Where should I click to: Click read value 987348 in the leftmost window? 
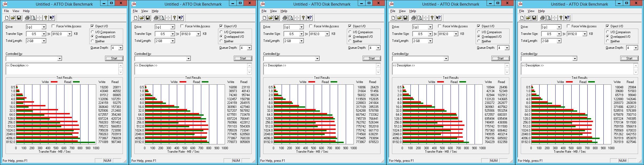[116, 142]
